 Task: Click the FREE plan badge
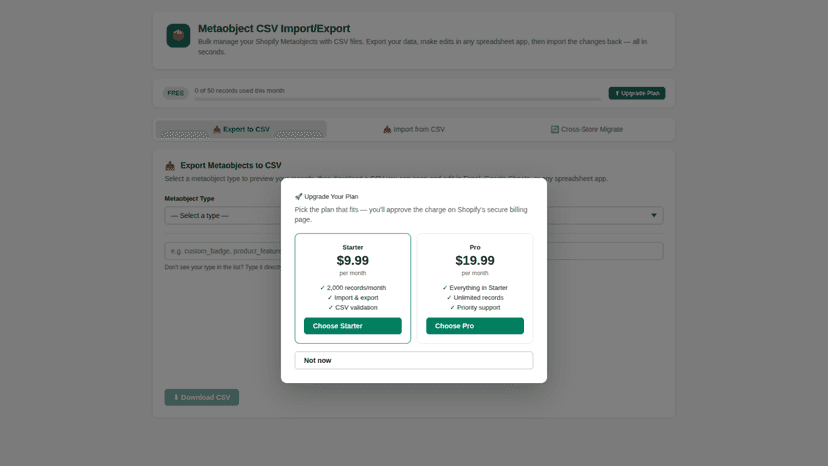pos(175,93)
